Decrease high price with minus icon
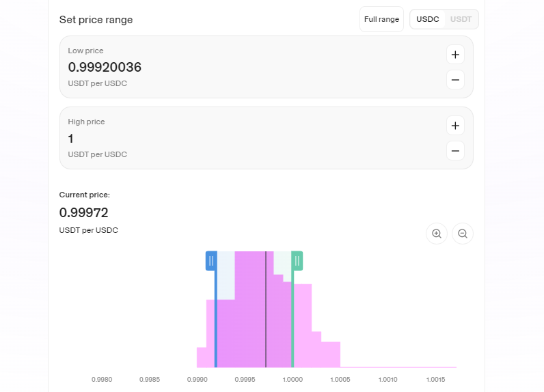The height and width of the screenshot is (392, 544). tap(455, 151)
